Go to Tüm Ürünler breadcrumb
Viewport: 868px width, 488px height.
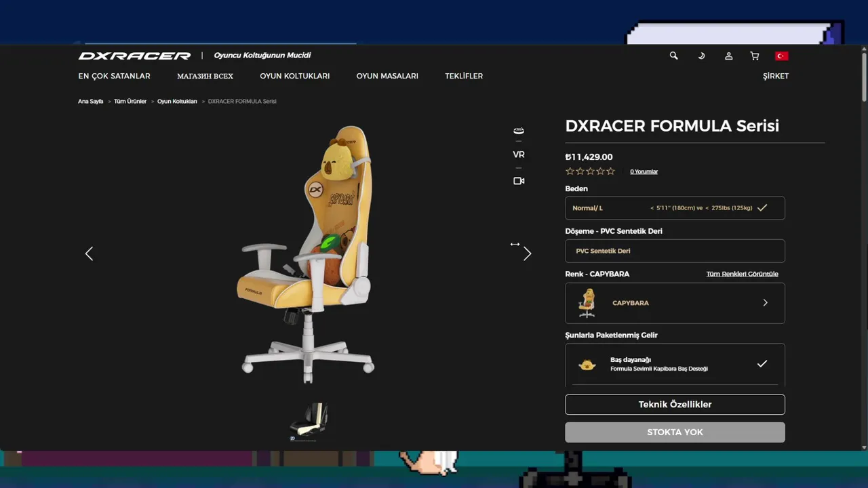130,101
